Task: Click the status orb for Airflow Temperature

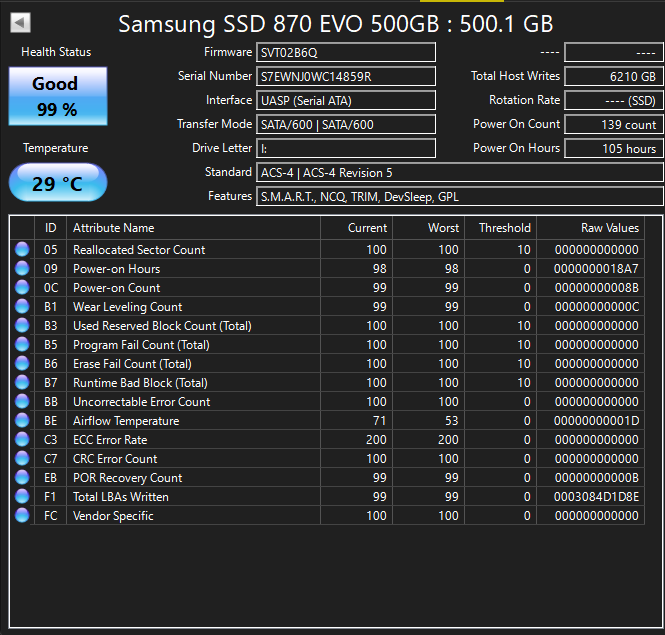Action: tap(22, 420)
